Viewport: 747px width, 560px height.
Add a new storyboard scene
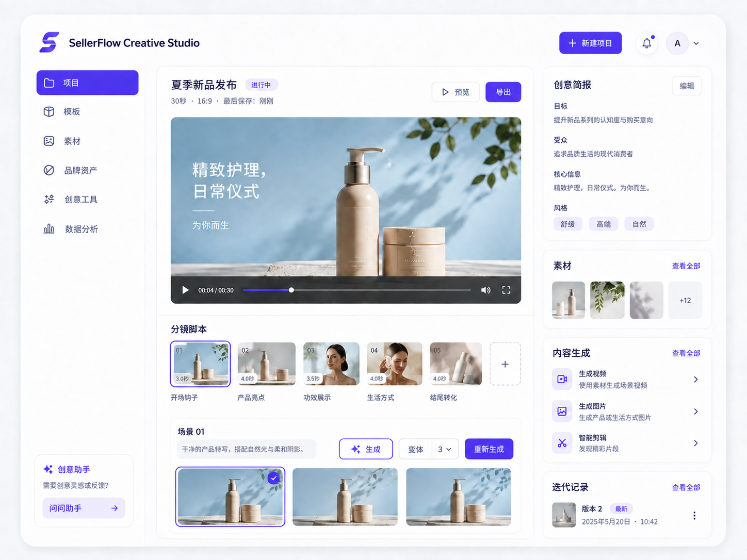pyautogui.click(x=505, y=364)
